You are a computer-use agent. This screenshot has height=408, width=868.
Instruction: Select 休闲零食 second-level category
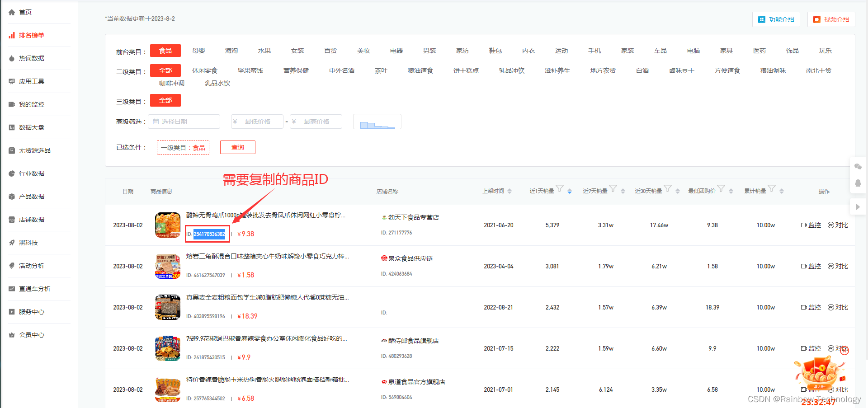[x=205, y=70]
